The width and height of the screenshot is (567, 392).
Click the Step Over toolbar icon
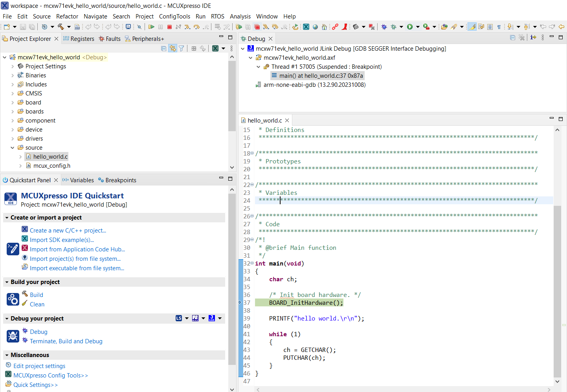pyautogui.click(x=196, y=27)
